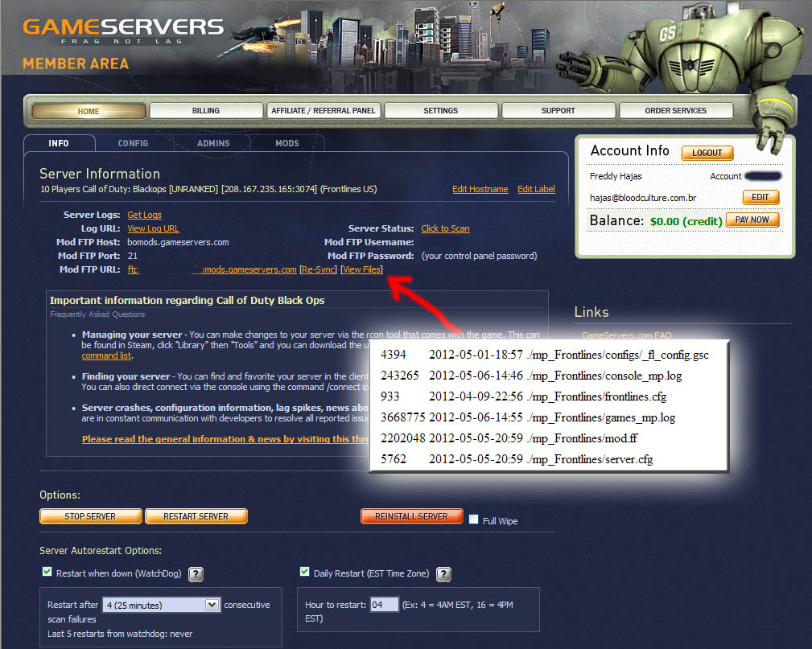Open GameServers.com FAQ link

(627, 335)
